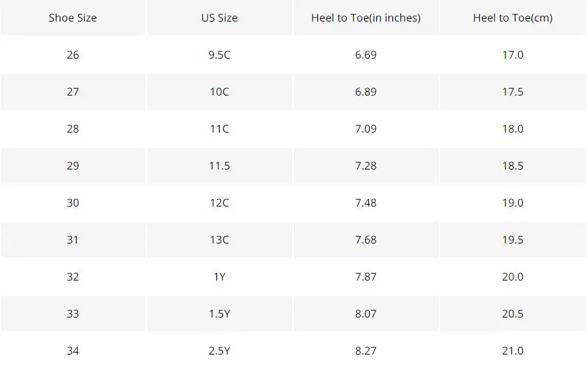
Task: Select the 7.68 inches value
Action: [x=366, y=240]
